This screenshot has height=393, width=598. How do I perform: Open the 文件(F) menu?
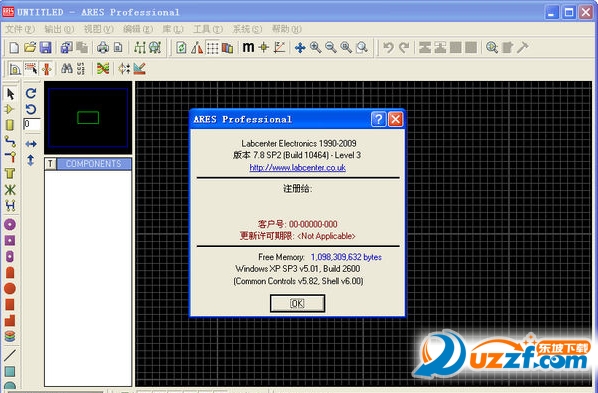(19, 29)
